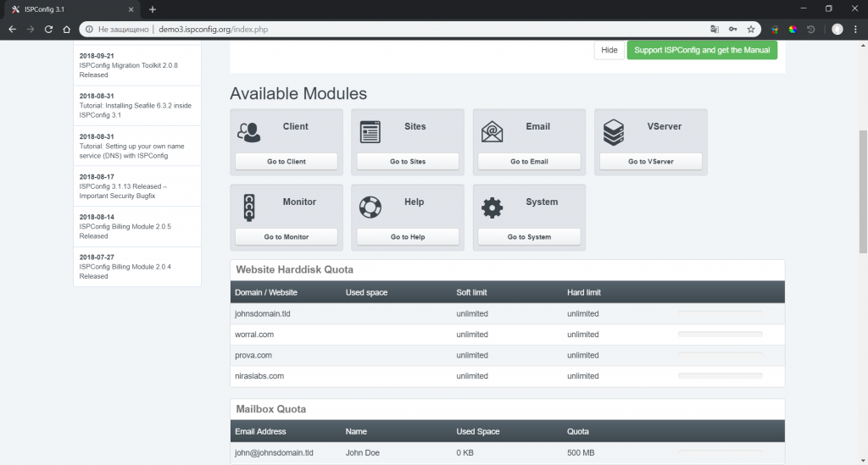This screenshot has height=465, width=868.
Task: Click the Client module icon
Action: 249,133
